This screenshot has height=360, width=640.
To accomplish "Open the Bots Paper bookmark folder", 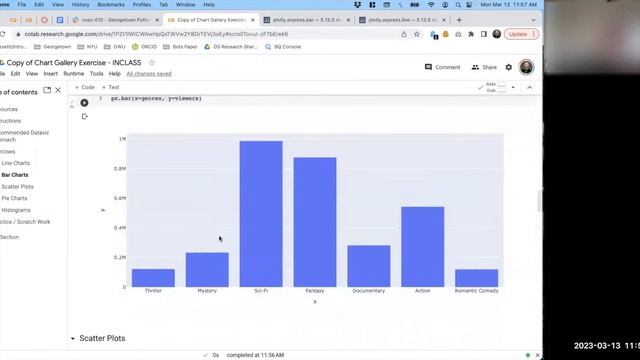I will [x=180, y=47].
